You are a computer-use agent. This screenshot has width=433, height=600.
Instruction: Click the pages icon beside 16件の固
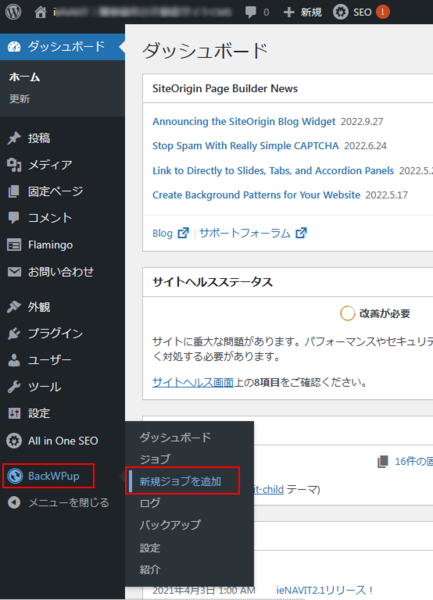coord(383,461)
